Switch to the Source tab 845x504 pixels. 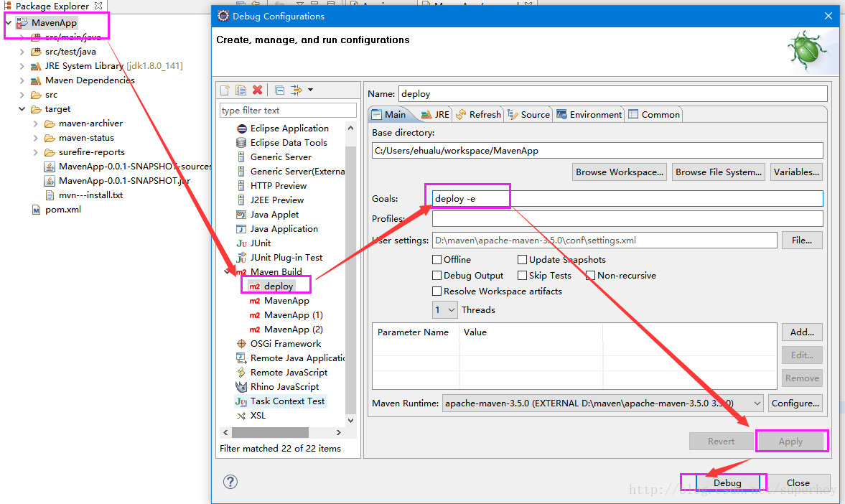pyautogui.click(x=528, y=114)
